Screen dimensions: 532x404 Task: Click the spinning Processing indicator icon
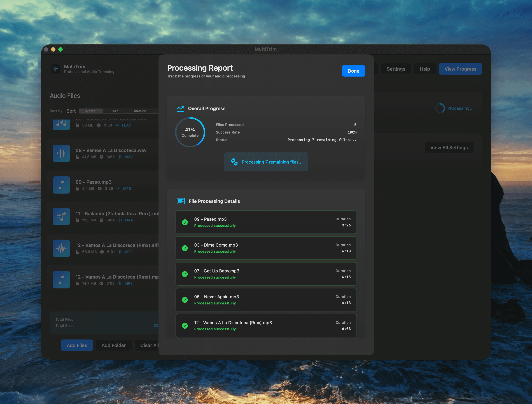tap(440, 108)
